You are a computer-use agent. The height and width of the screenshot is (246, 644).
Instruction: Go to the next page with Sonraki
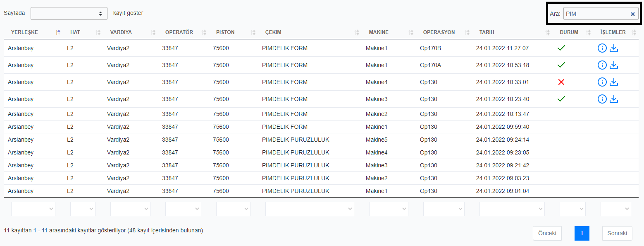click(x=617, y=233)
